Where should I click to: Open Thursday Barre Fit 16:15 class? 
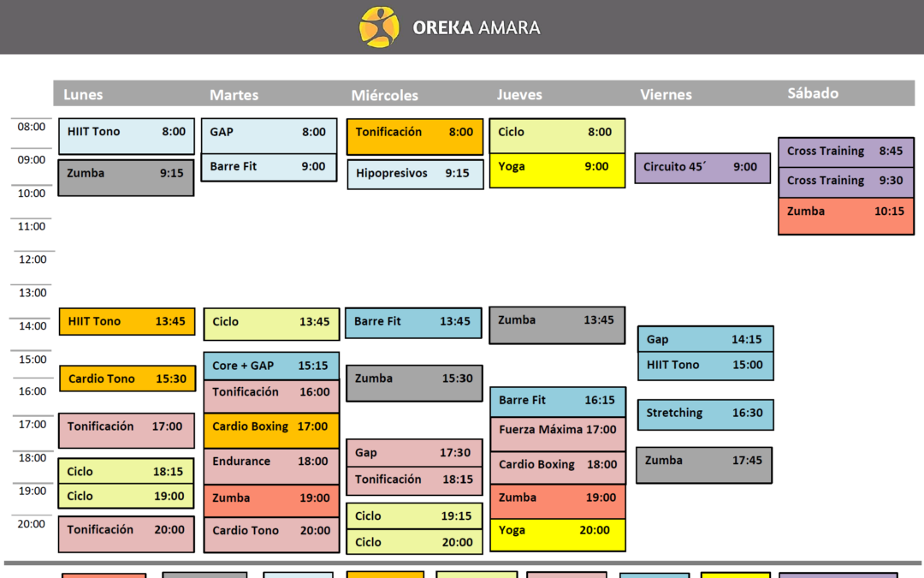(x=558, y=402)
